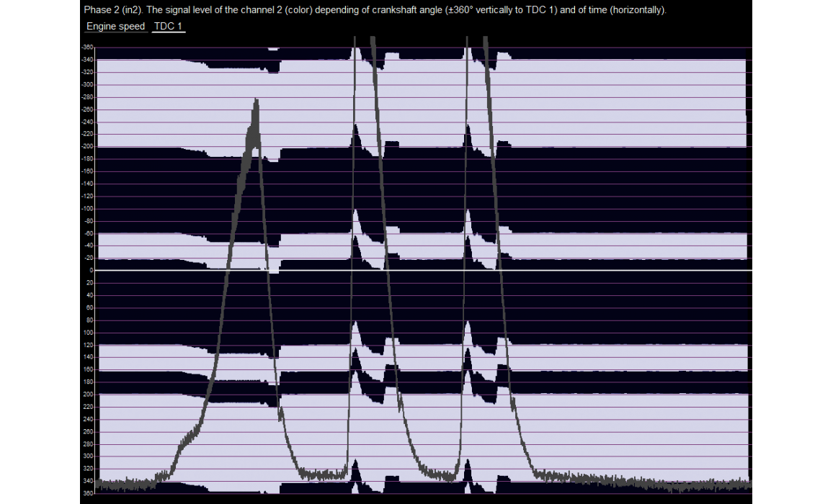
Task: Click the 300 axis tick label
Action: click(88, 456)
